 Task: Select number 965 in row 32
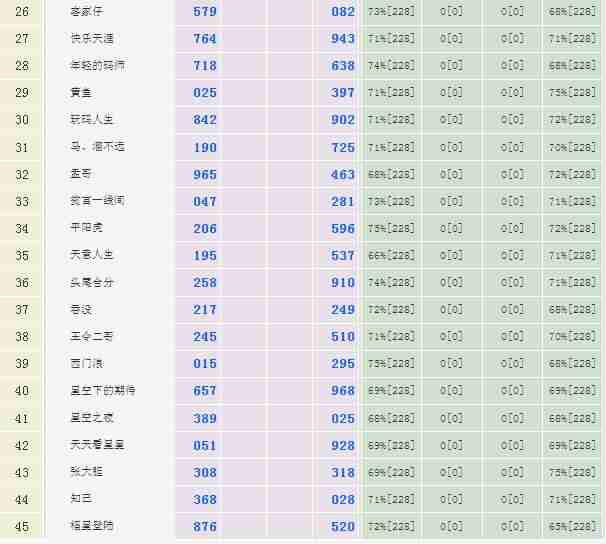click(205, 174)
